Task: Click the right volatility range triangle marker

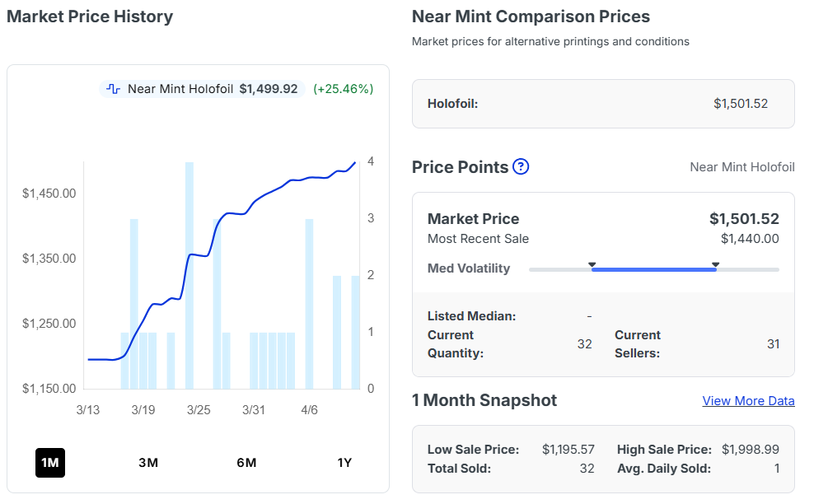Action: tap(715, 264)
